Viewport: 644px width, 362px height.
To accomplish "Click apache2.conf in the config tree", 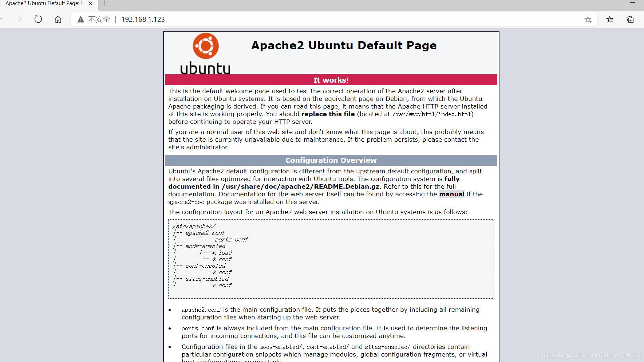I will 205,233.
